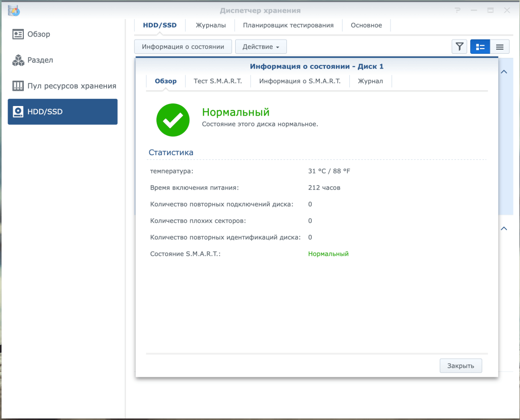
Task: Open Информация о S.M.A.R.T. tab
Action: click(x=300, y=81)
